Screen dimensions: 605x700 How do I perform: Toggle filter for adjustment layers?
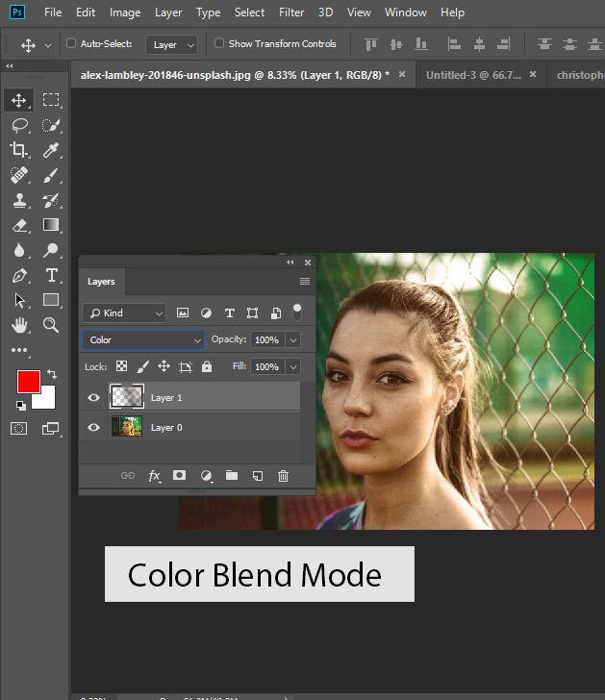point(206,312)
